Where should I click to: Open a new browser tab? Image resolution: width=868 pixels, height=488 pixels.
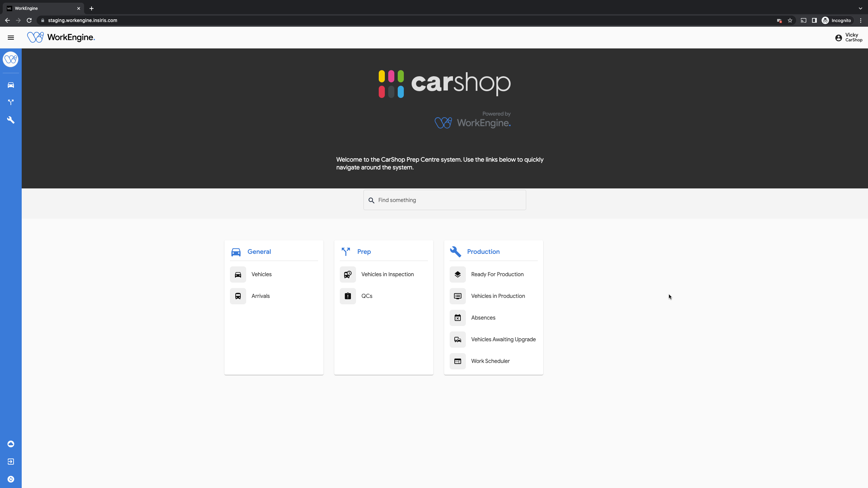pos(92,8)
